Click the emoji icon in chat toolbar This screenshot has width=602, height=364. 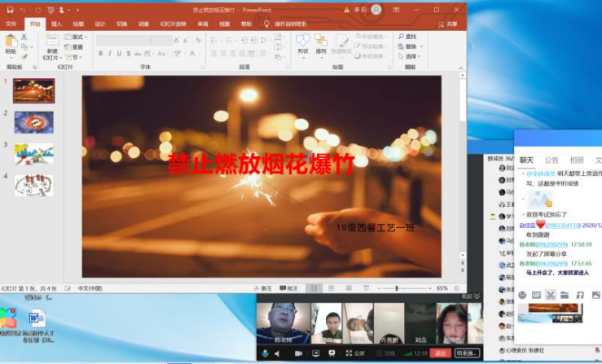click(x=522, y=294)
